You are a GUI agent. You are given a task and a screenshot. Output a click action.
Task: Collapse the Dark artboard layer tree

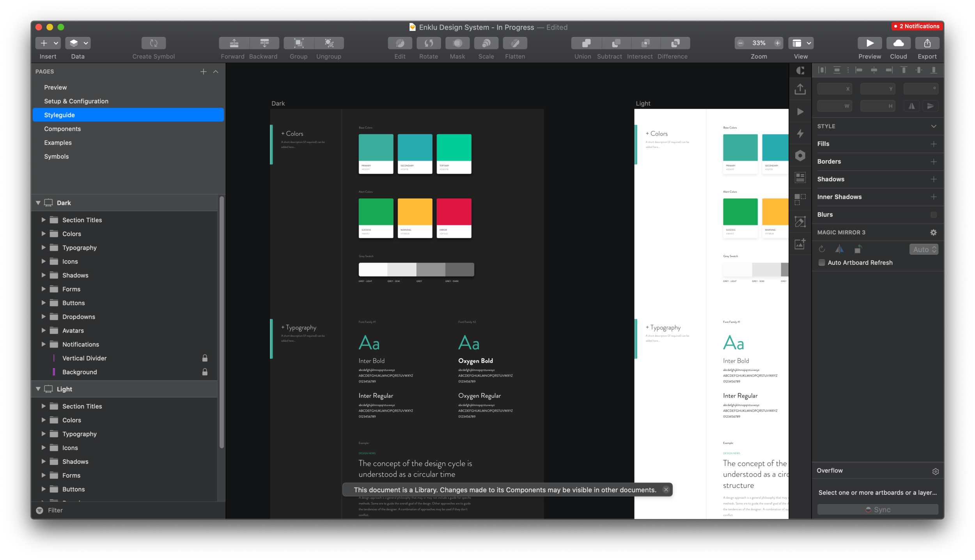(38, 203)
